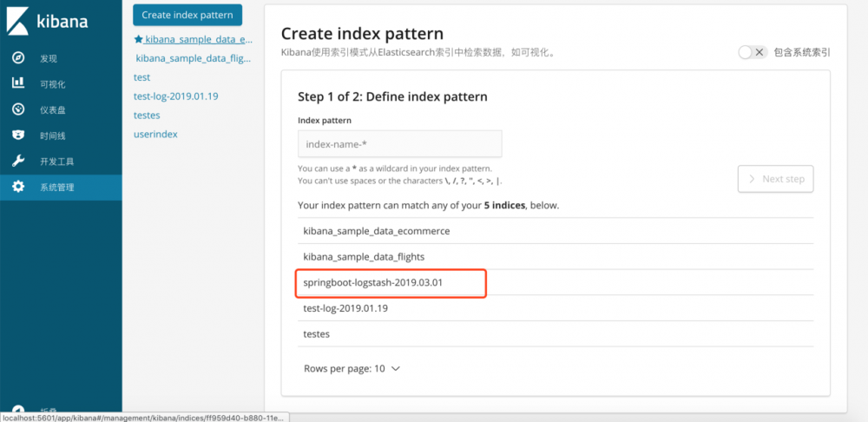Click the Next step button

tap(775, 179)
